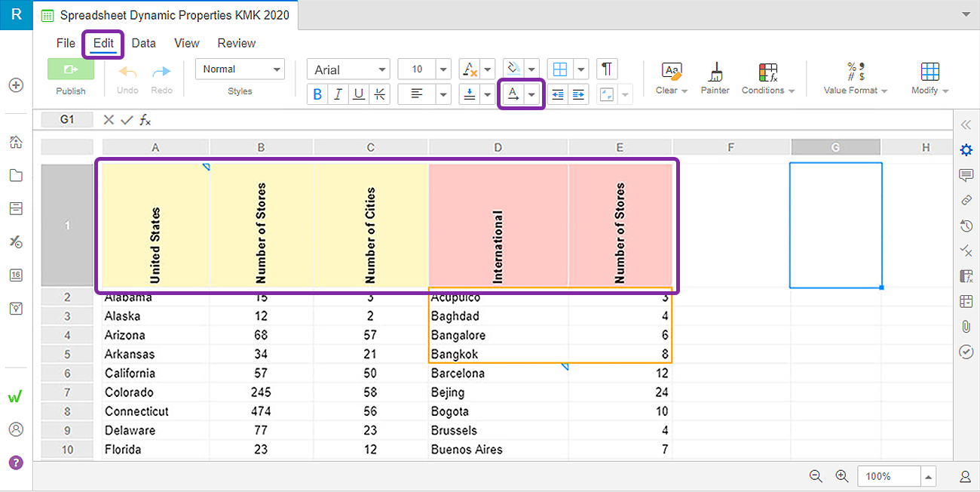Click the cell containing Buenos Aires
The image size is (980, 492).
click(x=498, y=450)
